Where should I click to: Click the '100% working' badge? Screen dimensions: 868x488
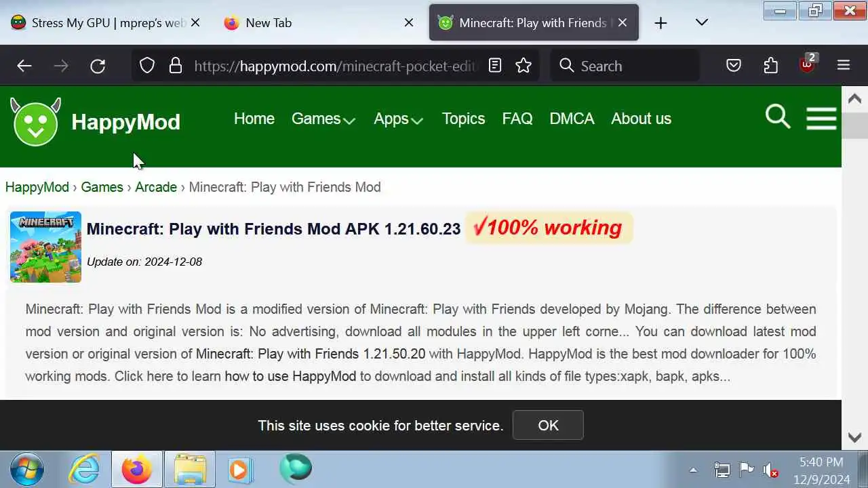pos(549,228)
